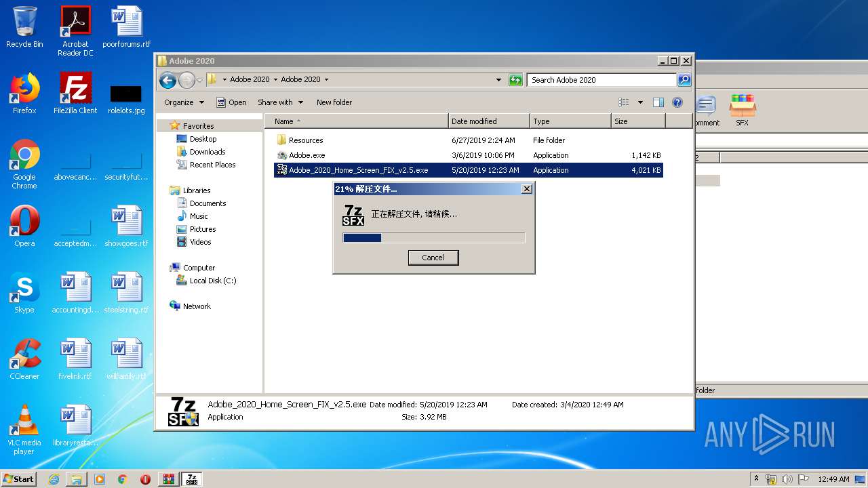Viewport: 868px width, 488px height.
Task: Open Share with dropdown menu
Action: pyautogui.click(x=280, y=102)
